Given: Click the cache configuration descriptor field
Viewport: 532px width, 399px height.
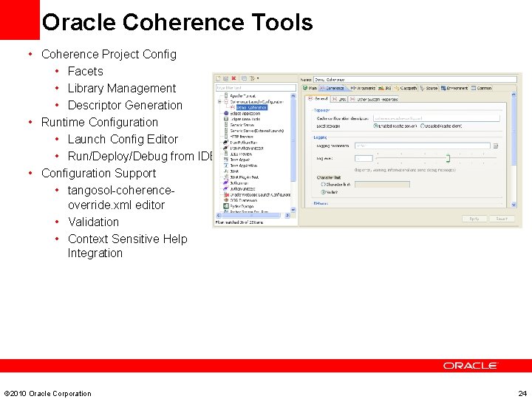Looking at the screenshot, I should [x=437, y=118].
